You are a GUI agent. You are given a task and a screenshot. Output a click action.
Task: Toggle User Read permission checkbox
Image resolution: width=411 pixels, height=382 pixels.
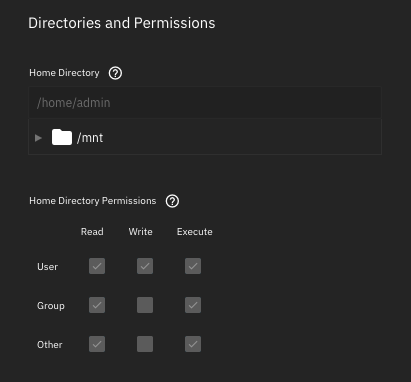[97, 266]
